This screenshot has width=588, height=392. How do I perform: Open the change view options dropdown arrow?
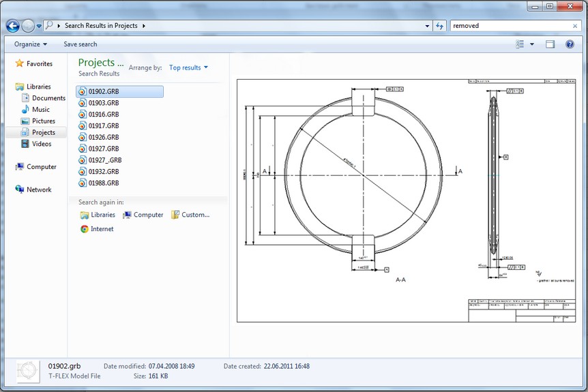(x=532, y=44)
